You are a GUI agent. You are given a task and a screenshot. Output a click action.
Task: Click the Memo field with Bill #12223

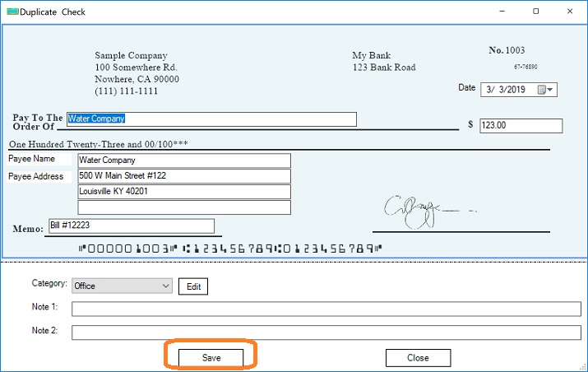point(132,226)
